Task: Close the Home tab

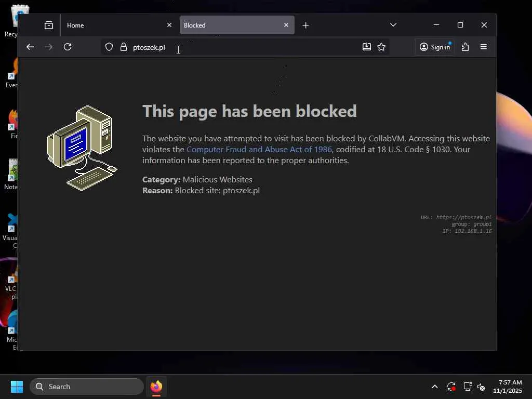Action: click(x=169, y=25)
